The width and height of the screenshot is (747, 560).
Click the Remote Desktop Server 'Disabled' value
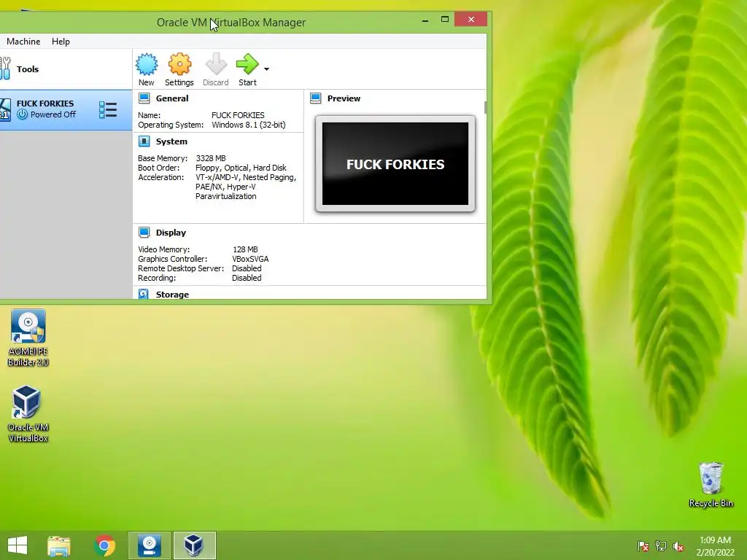pos(247,268)
